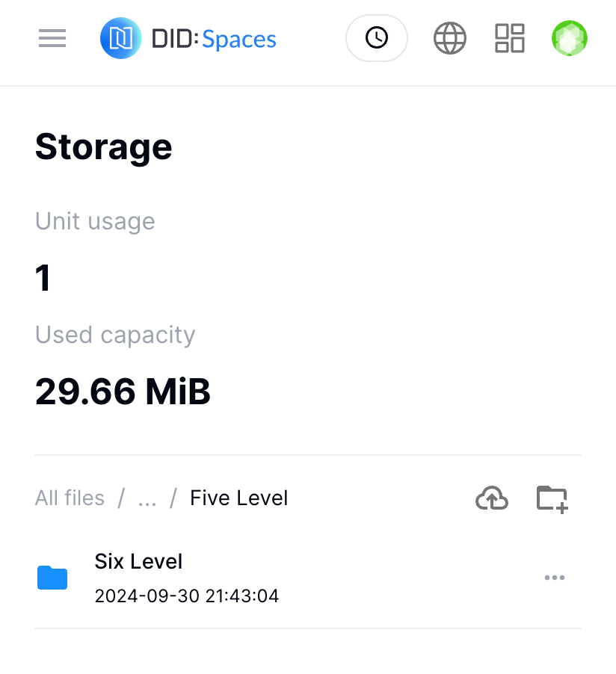The image size is (616, 674).
Task: Open the hamburger navigation menu
Action: tap(52, 38)
